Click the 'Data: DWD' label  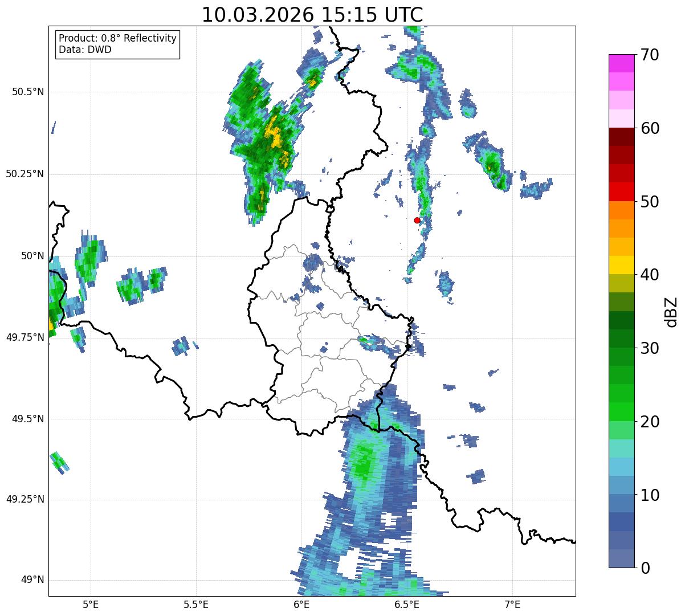[85, 50]
